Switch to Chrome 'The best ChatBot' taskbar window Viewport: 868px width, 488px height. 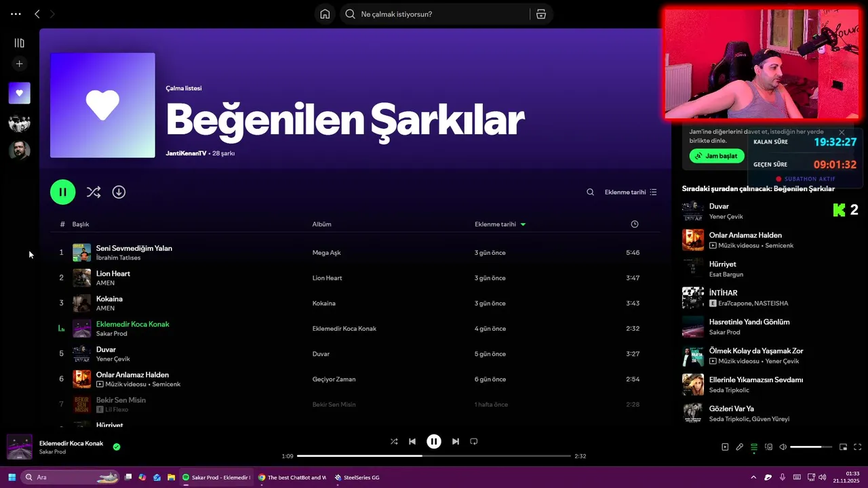[x=292, y=477]
